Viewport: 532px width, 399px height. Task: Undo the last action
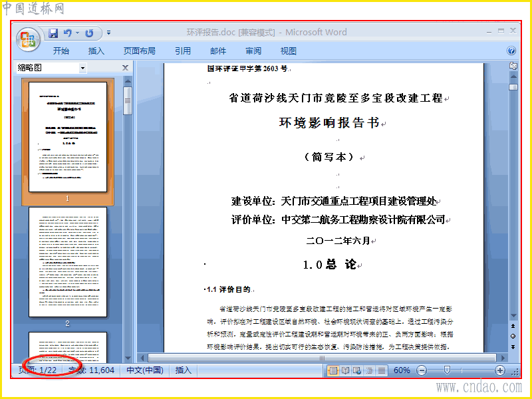point(68,33)
